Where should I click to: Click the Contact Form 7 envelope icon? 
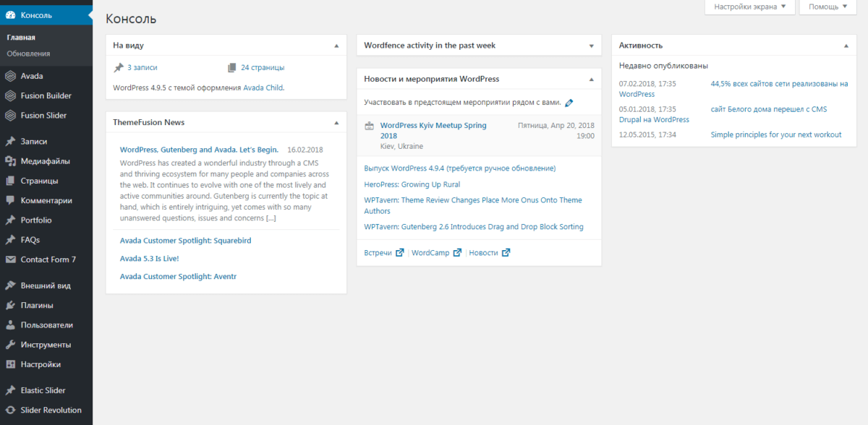coord(10,259)
